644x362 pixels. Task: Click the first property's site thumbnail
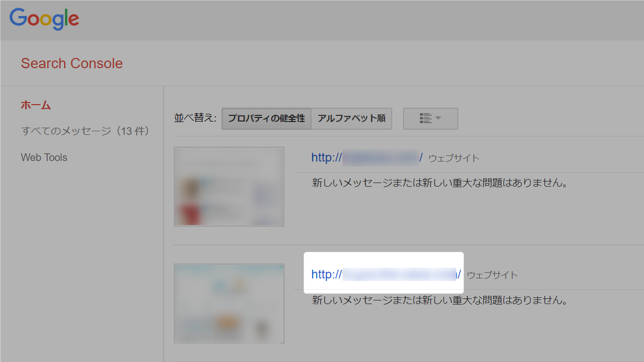[229, 187]
